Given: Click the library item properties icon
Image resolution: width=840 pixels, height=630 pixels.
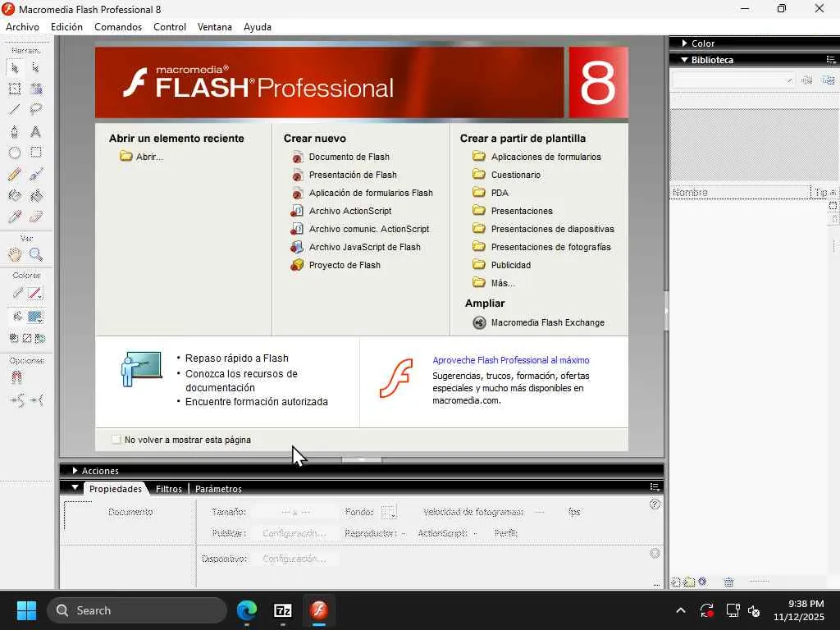Looking at the screenshot, I should point(702,582).
